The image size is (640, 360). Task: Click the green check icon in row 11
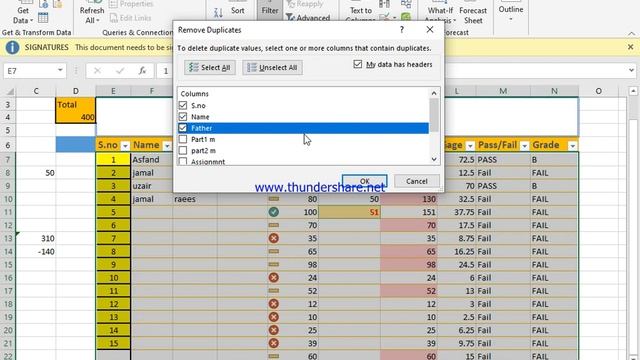tap(273, 212)
